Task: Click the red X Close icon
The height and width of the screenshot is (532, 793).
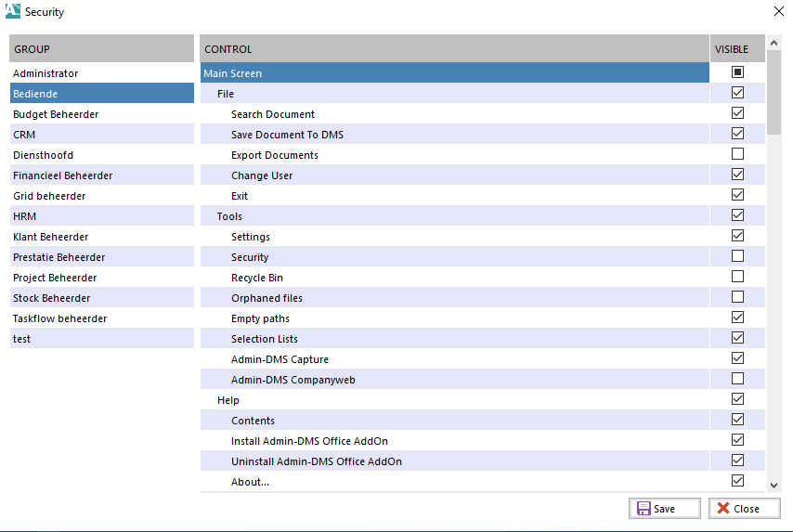Action: coord(722,509)
